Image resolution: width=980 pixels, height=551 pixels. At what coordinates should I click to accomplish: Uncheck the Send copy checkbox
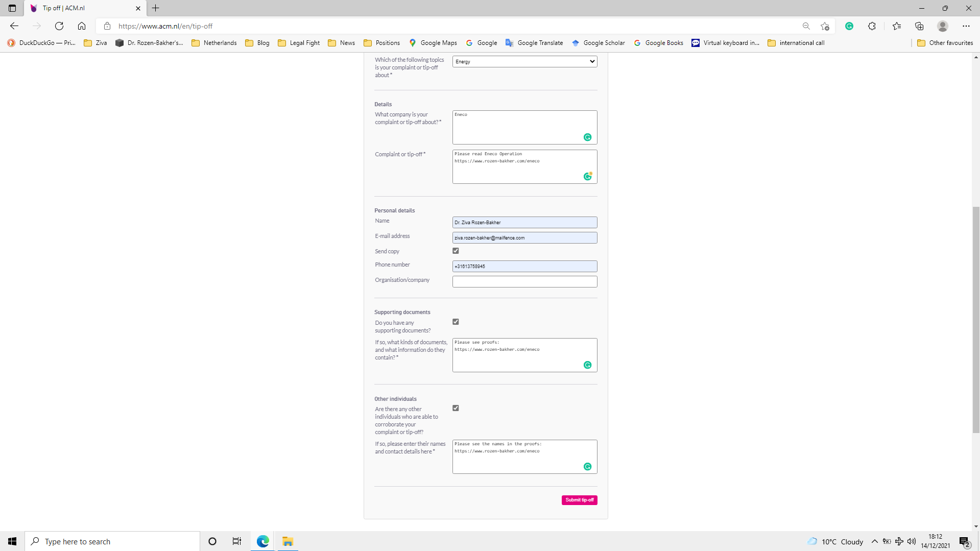(456, 250)
